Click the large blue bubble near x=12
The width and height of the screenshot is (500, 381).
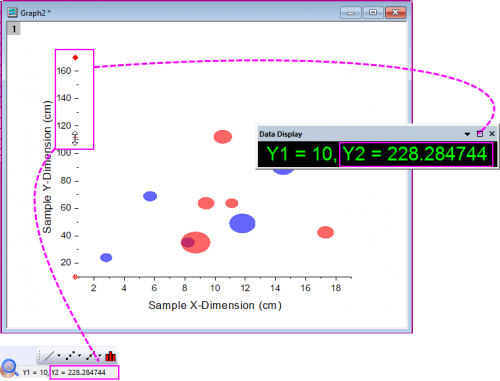click(242, 223)
